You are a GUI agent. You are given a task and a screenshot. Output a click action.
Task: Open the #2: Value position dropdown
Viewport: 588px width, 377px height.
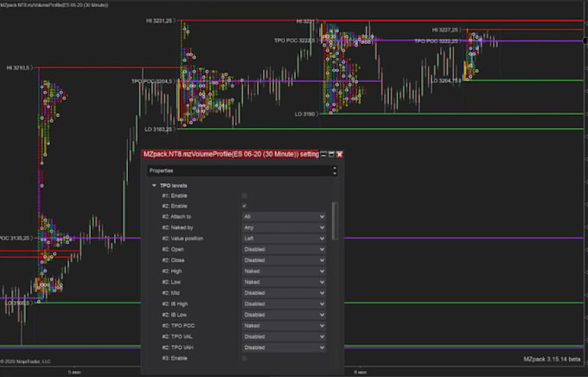click(x=284, y=239)
